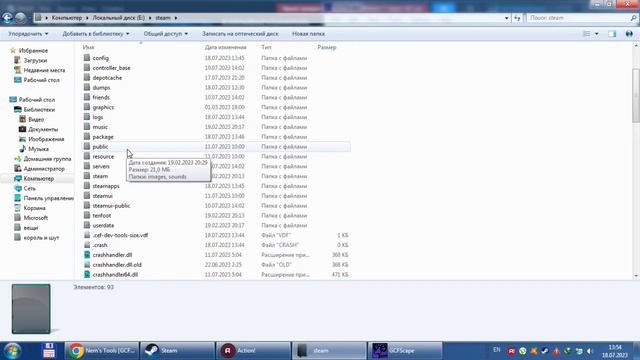640x360 pixels.
Task: Sort by the Тип column header
Action: coord(266,47)
